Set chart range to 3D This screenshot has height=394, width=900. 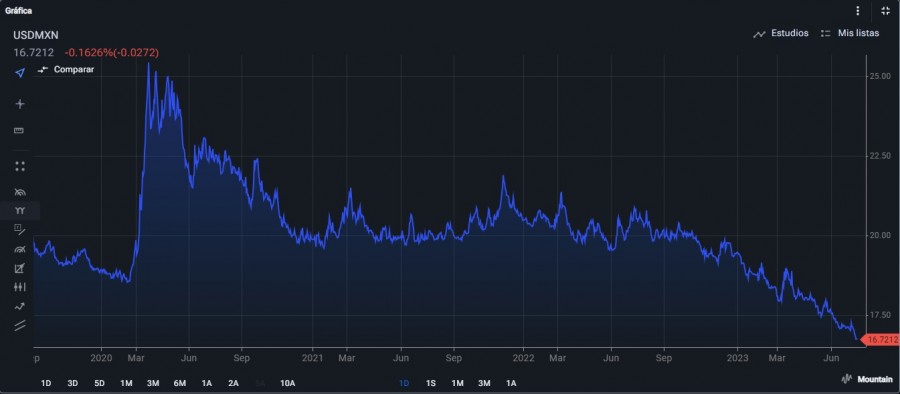[x=72, y=383]
